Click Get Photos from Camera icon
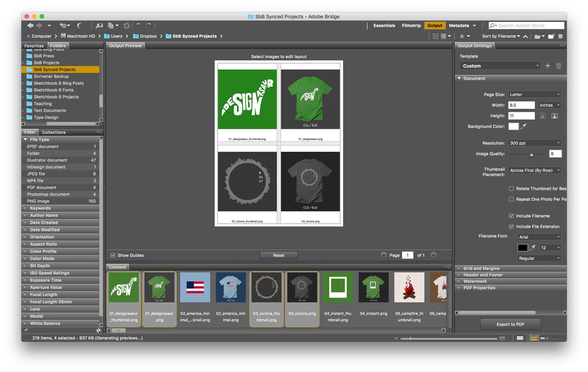The width and height of the screenshot is (588, 372). point(99,25)
